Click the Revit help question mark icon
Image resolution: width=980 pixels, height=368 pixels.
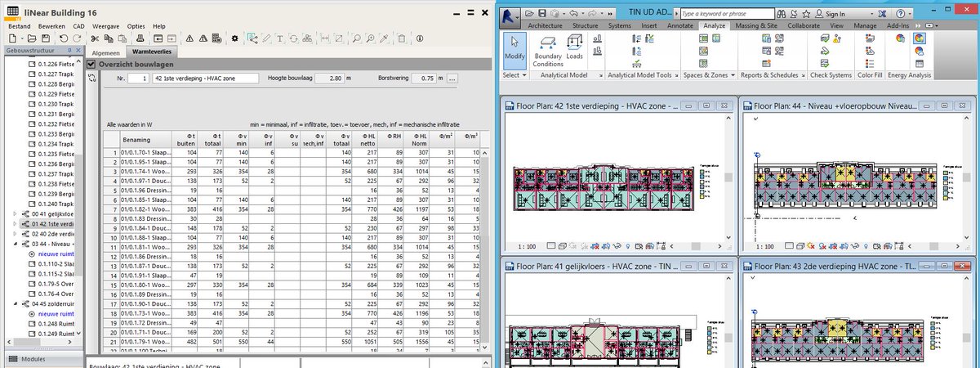tap(901, 14)
